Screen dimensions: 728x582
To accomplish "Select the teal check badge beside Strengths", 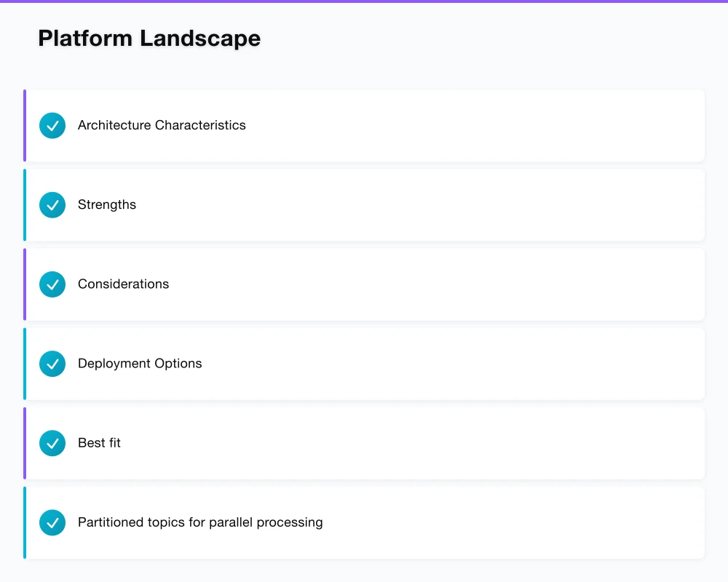I will [52, 204].
